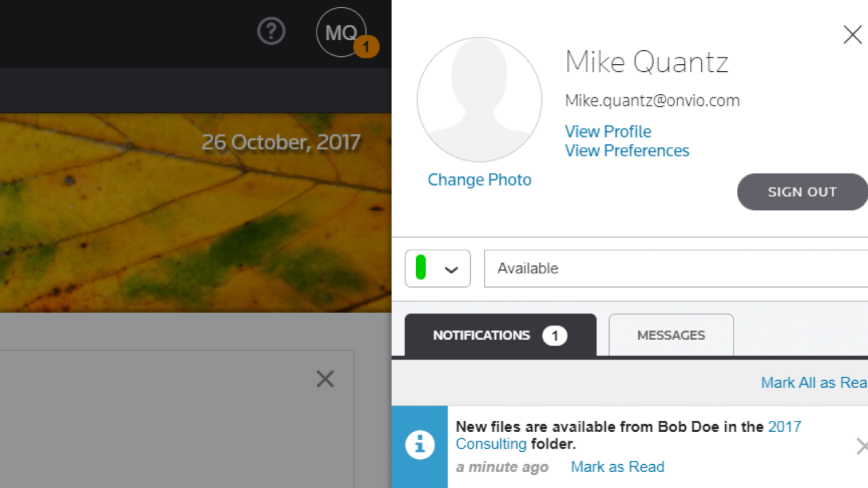Image resolution: width=868 pixels, height=488 pixels.
Task: Open the help question mark icon
Action: point(271,32)
